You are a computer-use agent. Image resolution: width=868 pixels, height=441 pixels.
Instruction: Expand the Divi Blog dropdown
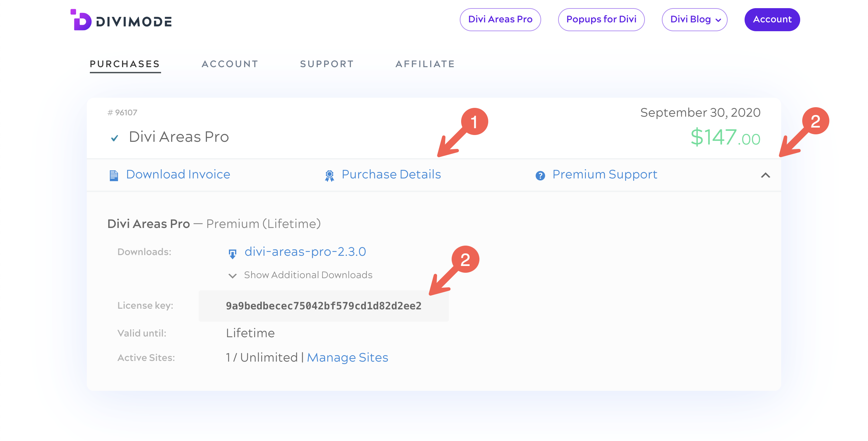point(694,19)
